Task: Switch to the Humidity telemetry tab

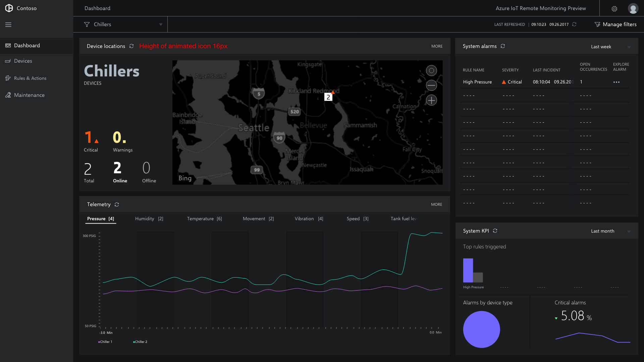Action: point(149,219)
